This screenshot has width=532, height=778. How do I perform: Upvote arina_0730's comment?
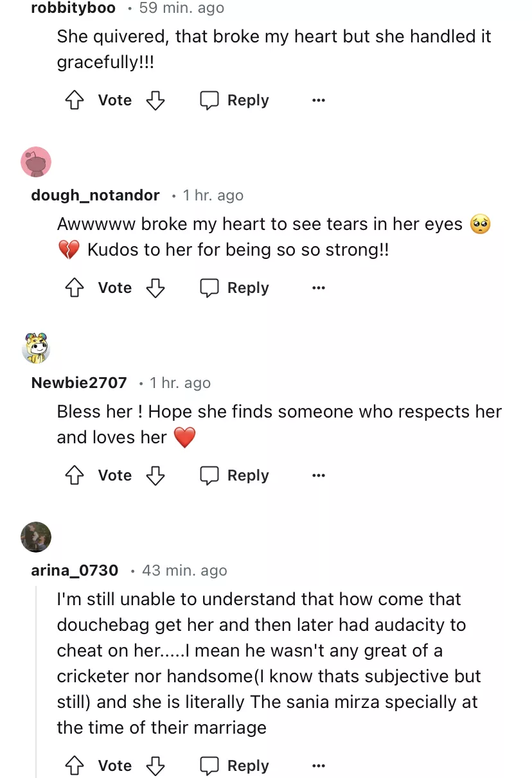coord(75,766)
